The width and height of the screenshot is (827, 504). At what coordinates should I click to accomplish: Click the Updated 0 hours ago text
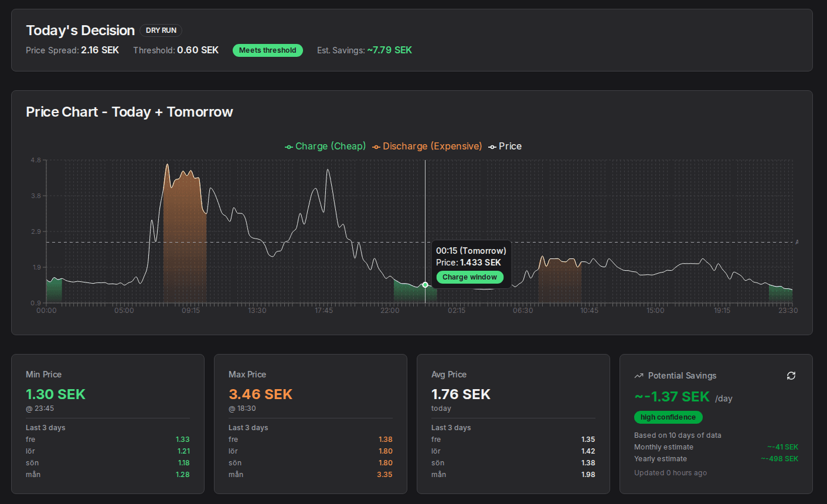[x=671, y=472]
